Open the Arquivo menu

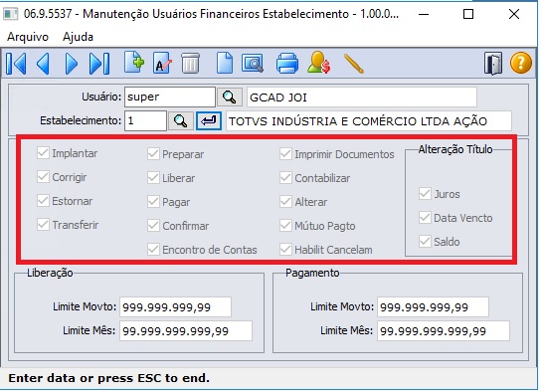[x=28, y=37]
